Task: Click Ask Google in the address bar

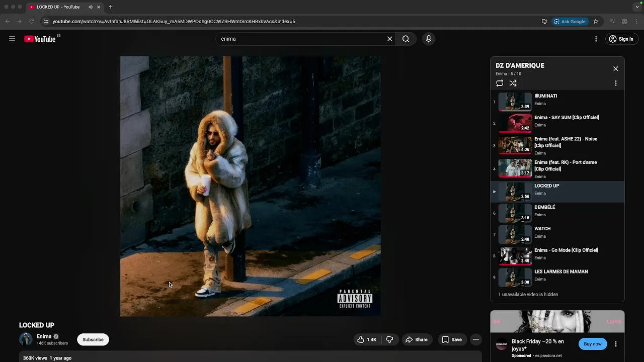Action: (x=570, y=22)
